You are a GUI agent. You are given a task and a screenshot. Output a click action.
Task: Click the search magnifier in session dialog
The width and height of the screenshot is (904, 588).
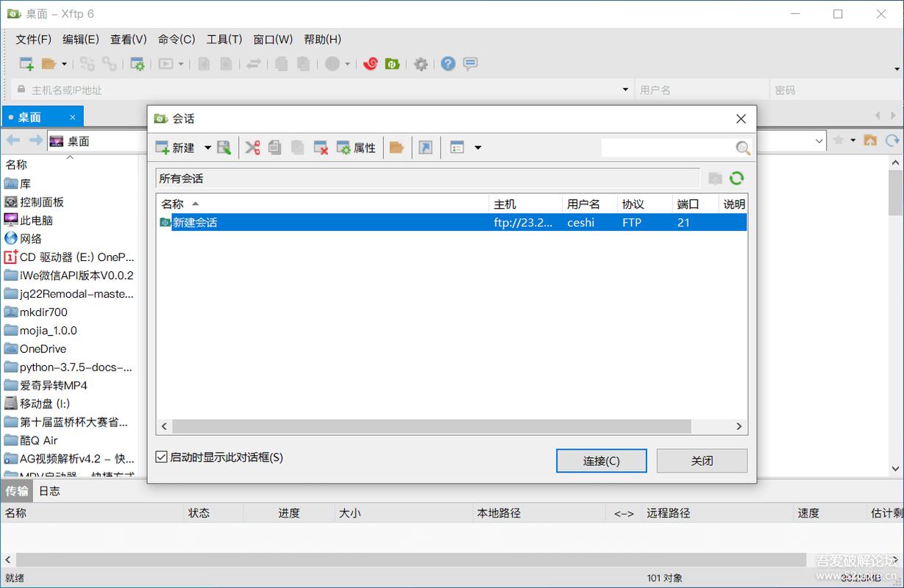[x=742, y=148]
